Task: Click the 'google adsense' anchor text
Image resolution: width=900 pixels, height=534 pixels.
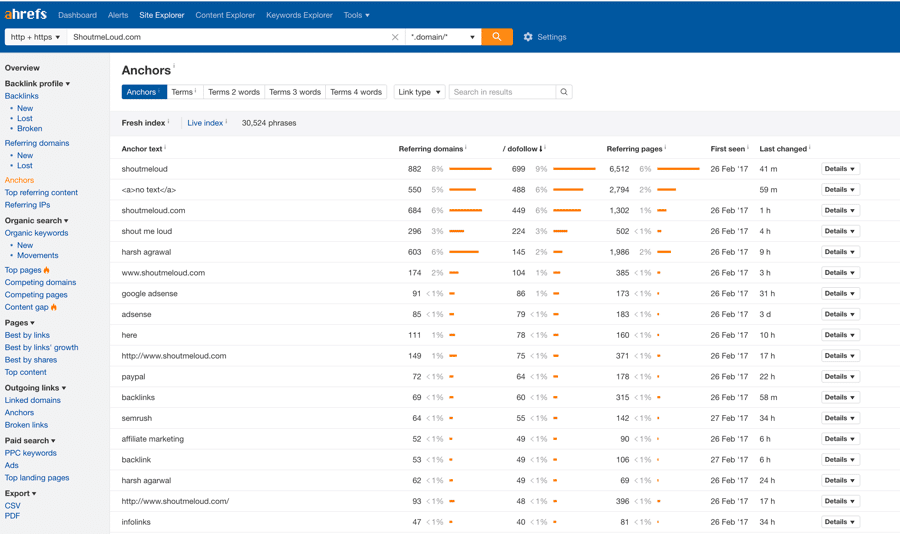Action: point(149,293)
